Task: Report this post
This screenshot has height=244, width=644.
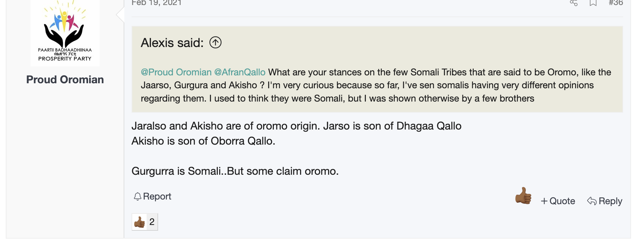Action: [153, 196]
